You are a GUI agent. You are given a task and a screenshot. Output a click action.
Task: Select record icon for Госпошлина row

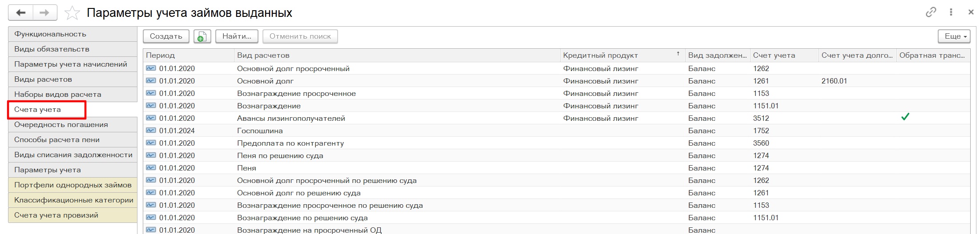point(151,131)
